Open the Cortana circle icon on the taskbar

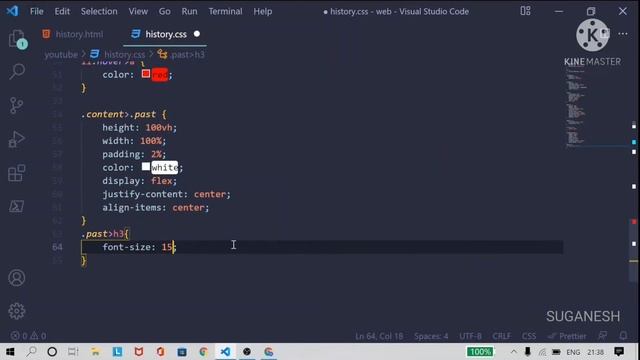click(52, 351)
